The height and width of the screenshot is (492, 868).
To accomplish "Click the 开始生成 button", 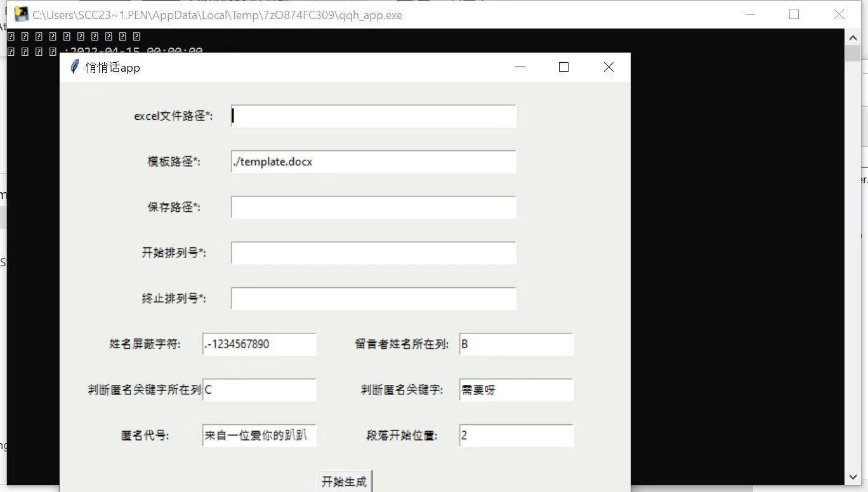I will point(345,481).
